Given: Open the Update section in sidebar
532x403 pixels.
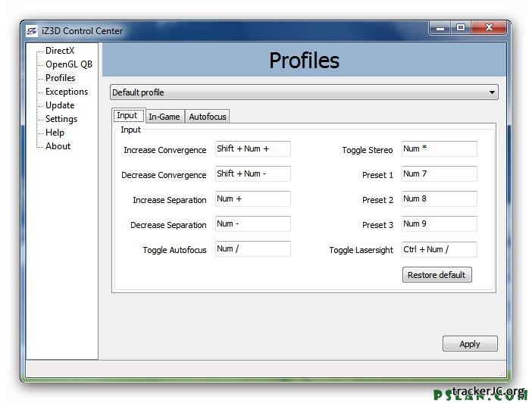Looking at the screenshot, I should point(60,105).
